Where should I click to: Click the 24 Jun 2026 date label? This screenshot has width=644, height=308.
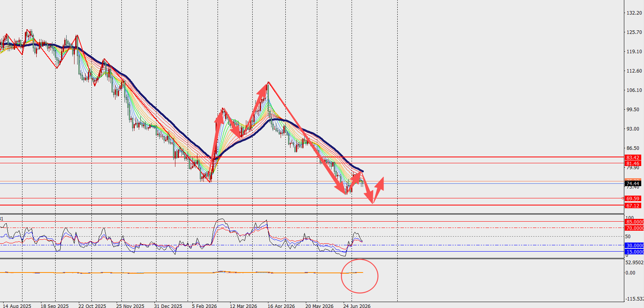tap(357, 306)
